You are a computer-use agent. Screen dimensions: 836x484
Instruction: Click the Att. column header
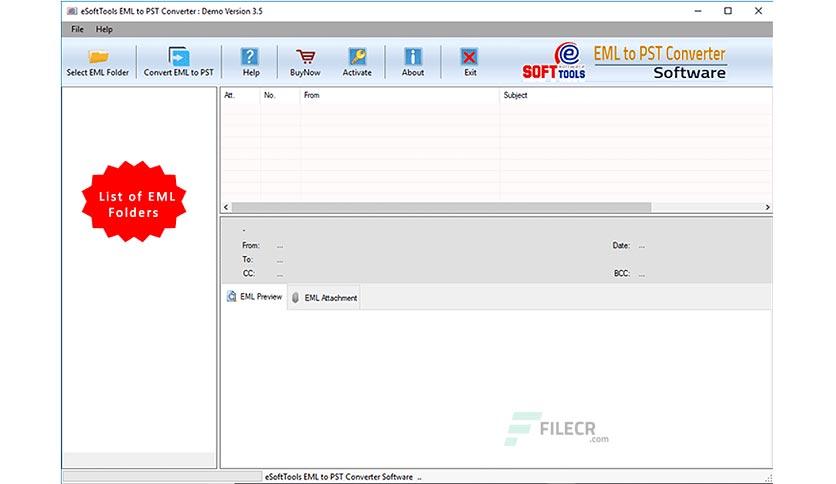click(x=240, y=95)
